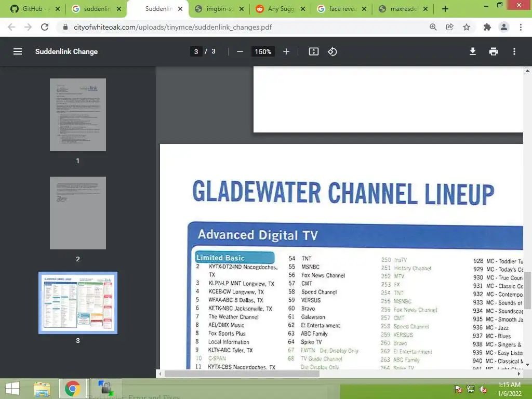Share this page icon
This screenshot has height=399, width=532.
pos(449,27)
